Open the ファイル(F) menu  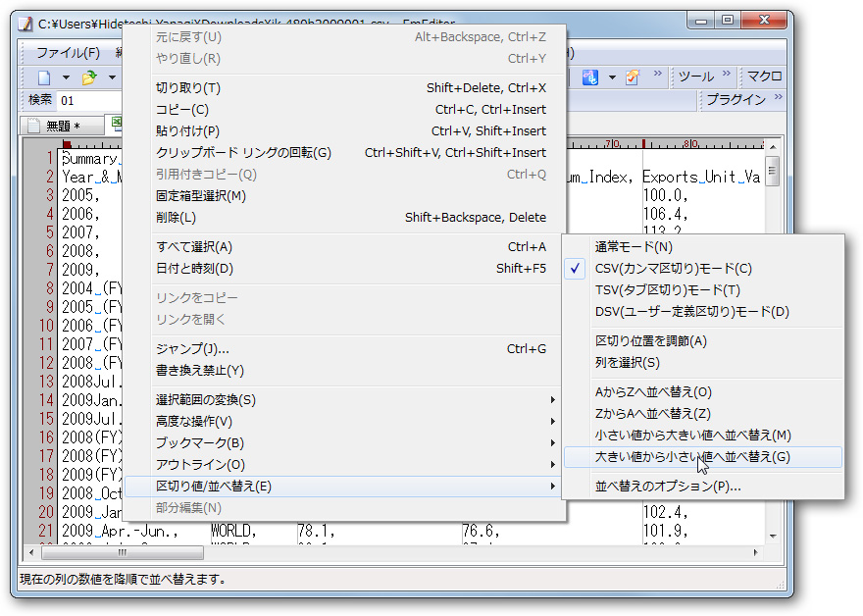coord(68,53)
